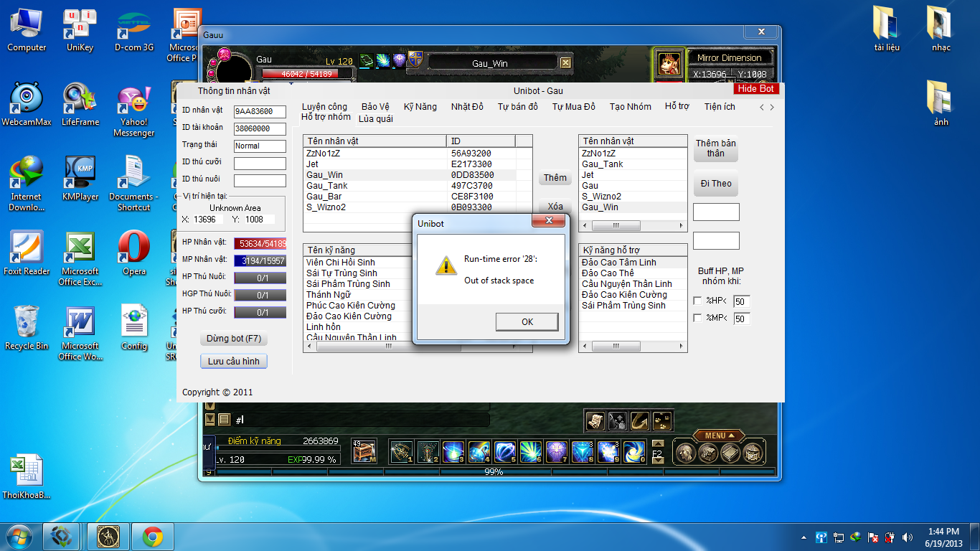Click the scroll quest icon above hotbar

[x=595, y=420]
